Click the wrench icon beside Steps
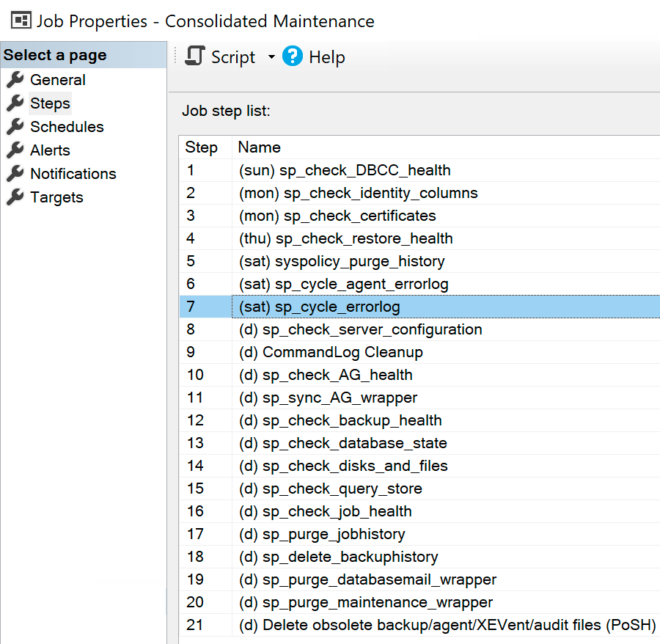This screenshot has width=660, height=644. [15, 103]
